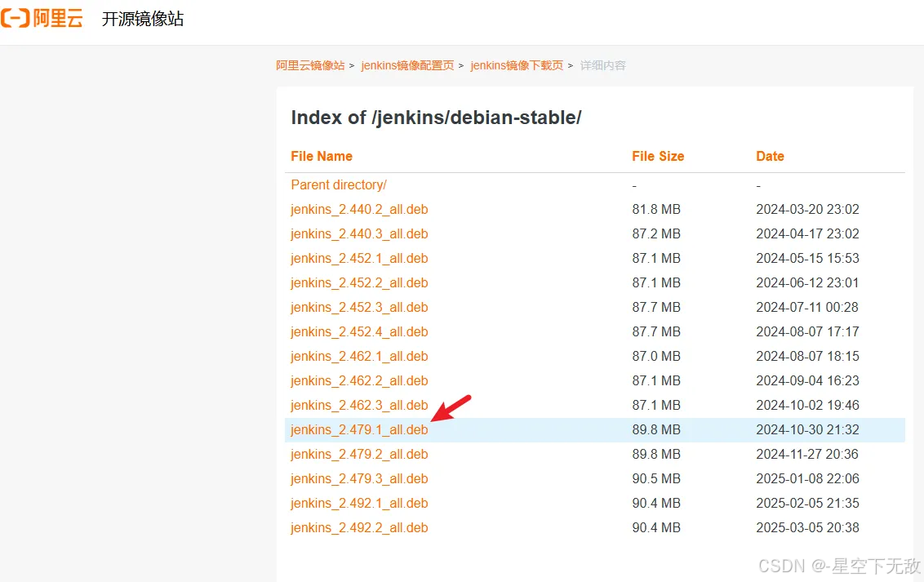
Task: Download jenkins_2.452.3_all.deb
Action: point(359,308)
